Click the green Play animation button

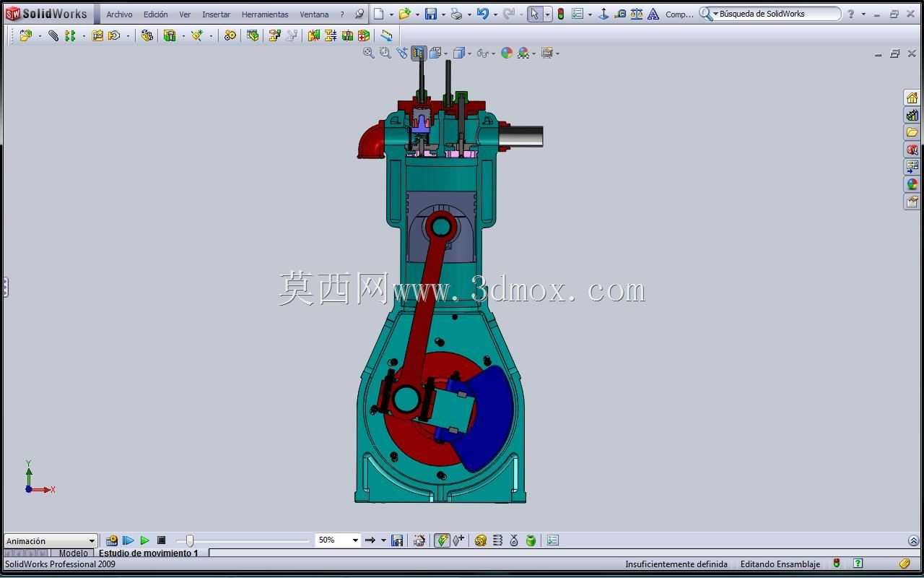click(x=145, y=540)
